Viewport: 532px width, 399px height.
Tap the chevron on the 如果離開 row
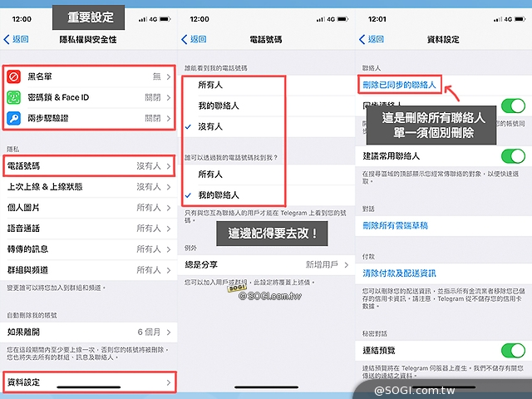(x=169, y=332)
